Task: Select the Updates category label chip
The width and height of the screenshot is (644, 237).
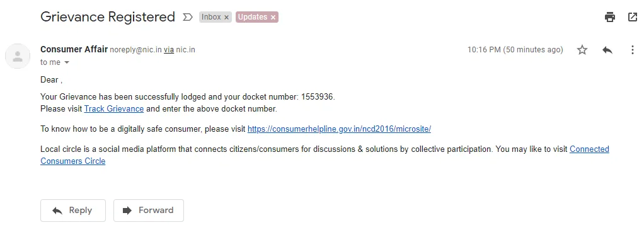Action: click(x=253, y=17)
